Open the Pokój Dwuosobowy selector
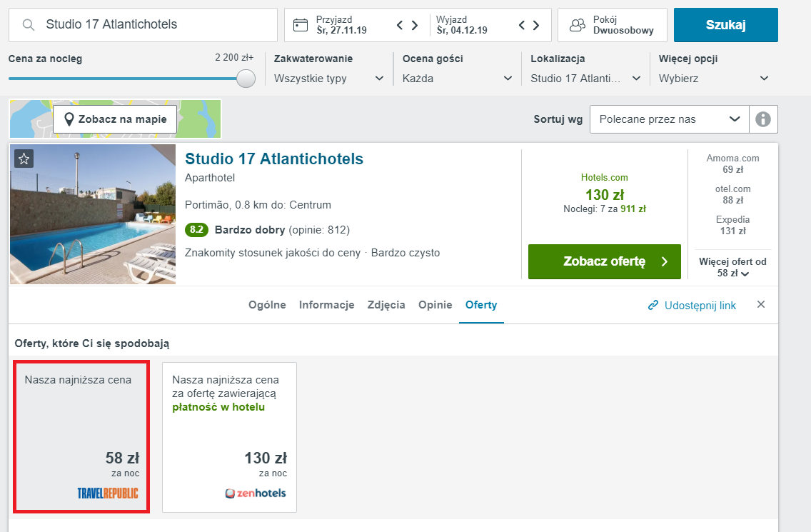This screenshot has width=811, height=532. point(613,25)
